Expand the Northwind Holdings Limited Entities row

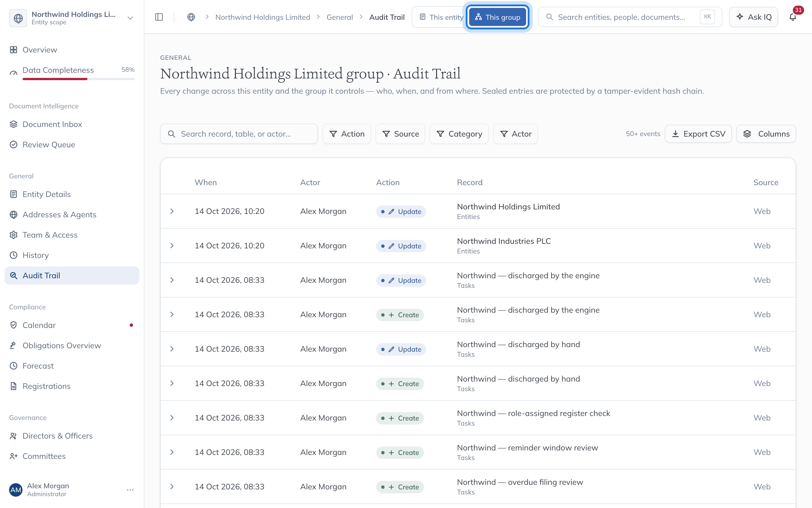172,211
